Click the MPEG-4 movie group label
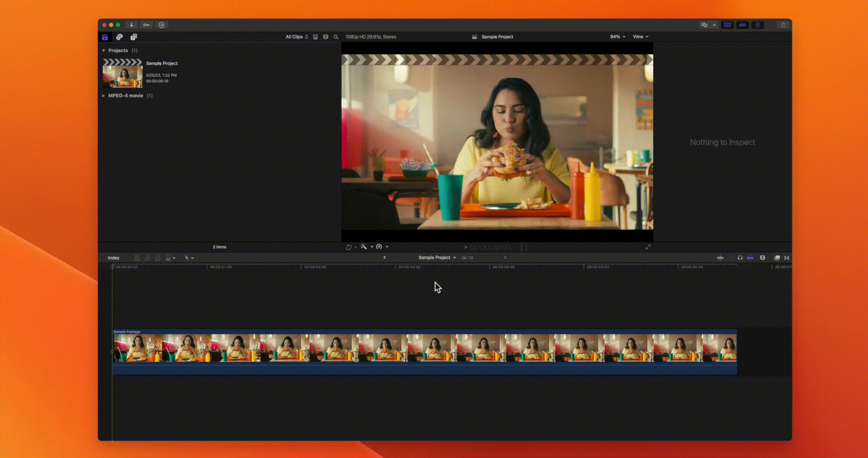Viewport: 868px width, 458px height. click(126, 96)
